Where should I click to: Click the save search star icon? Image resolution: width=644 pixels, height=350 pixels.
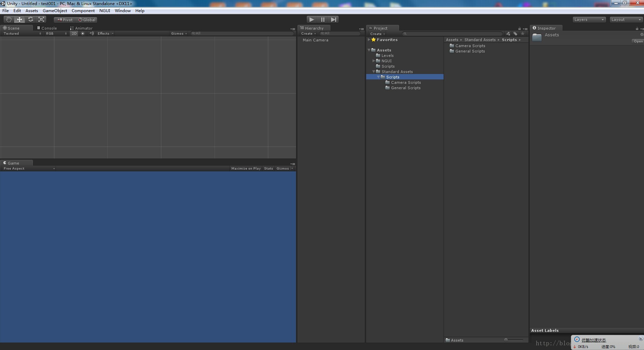coord(523,34)
